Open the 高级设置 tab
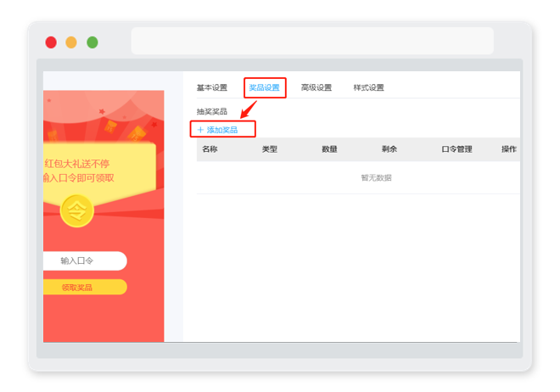 tap(316, 87)
